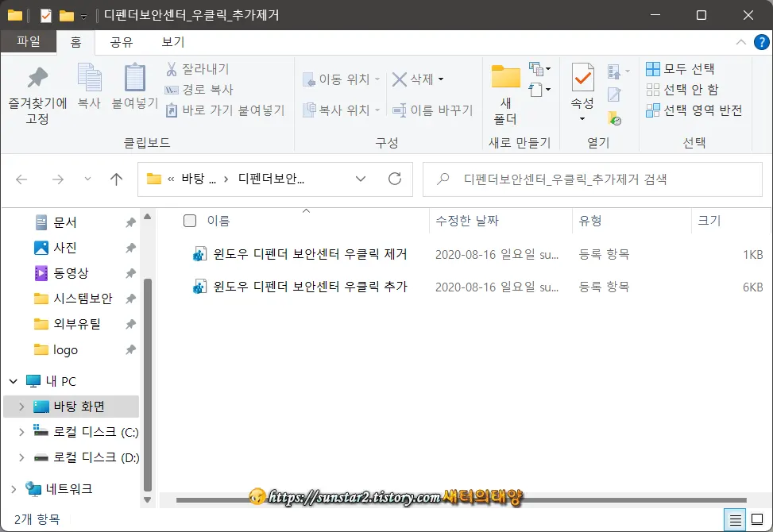Screen dimensions: 773x532
Task: Check the select-items checkbox beside 이름
Action: pyautogui.click(x=188, y=221)
